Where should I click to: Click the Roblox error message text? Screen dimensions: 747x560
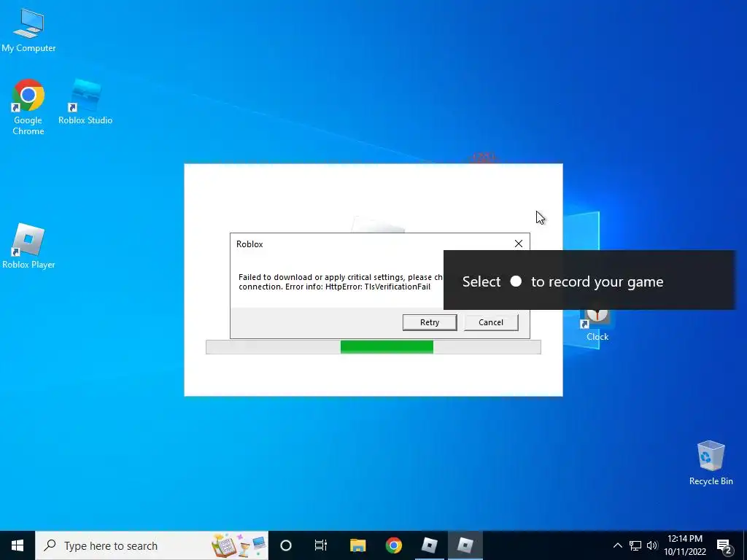(x=341, y=282)
